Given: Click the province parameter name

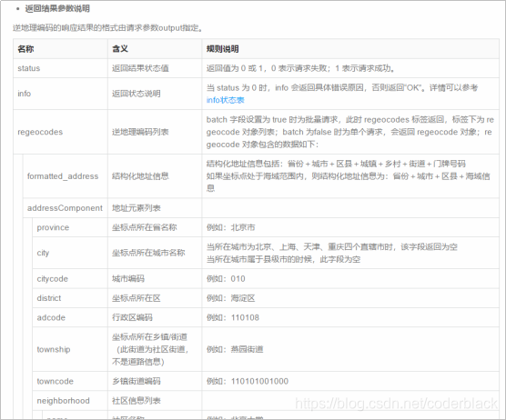Looking at the screenshot, I should 53,227.
